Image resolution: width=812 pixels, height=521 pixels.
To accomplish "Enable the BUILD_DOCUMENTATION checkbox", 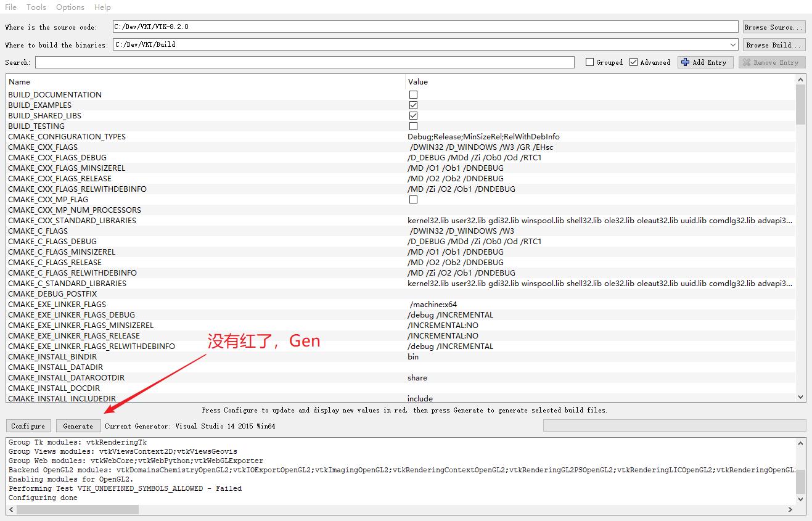I will pyautogui.click(x=413, y=94).
